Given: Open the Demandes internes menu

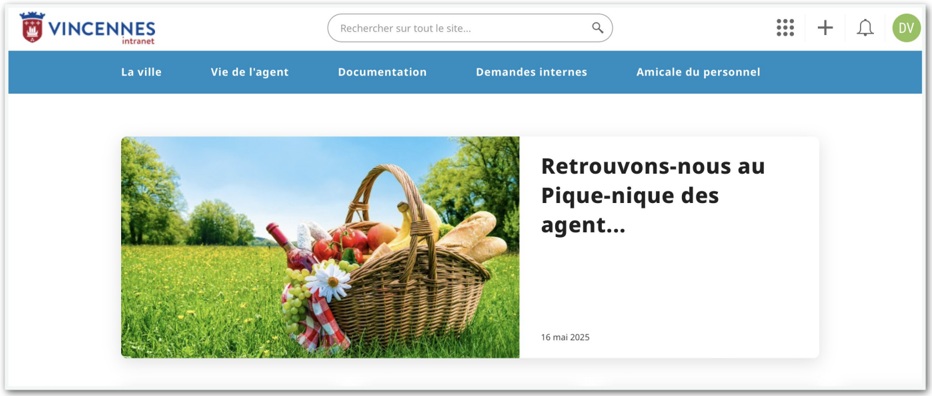Looking at the screenshot, I should (531, 72).
